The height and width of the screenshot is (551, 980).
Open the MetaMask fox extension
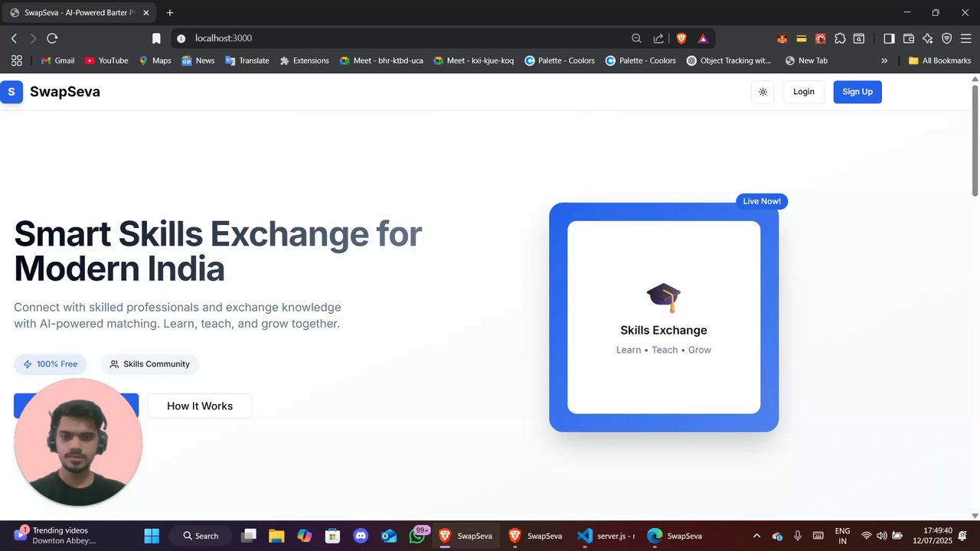[782, 38]
